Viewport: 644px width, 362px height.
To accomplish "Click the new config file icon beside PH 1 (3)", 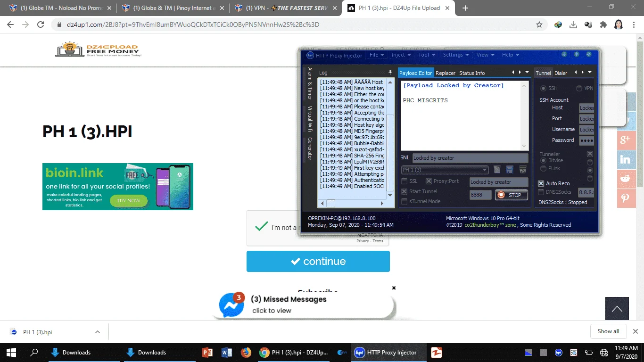I will (497, 169).
